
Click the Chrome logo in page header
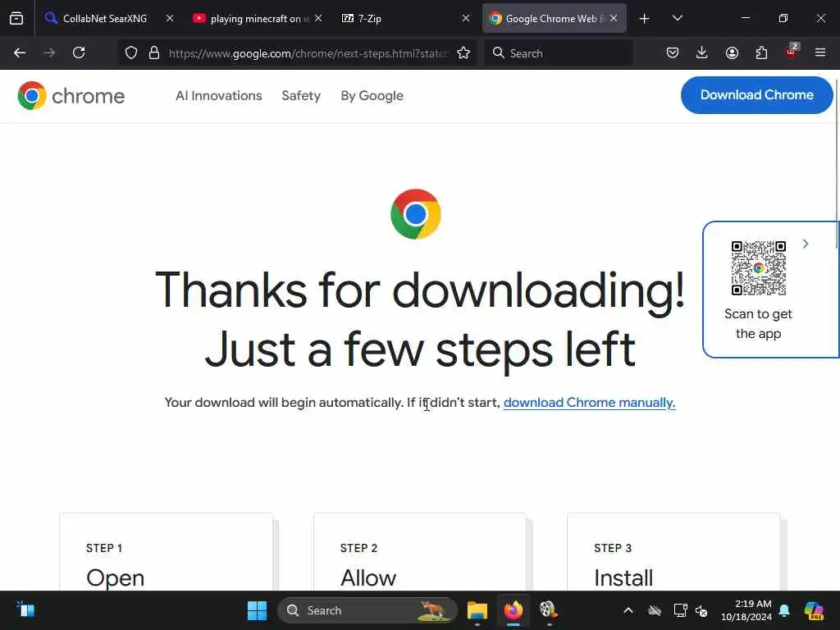tap(71, 96)
